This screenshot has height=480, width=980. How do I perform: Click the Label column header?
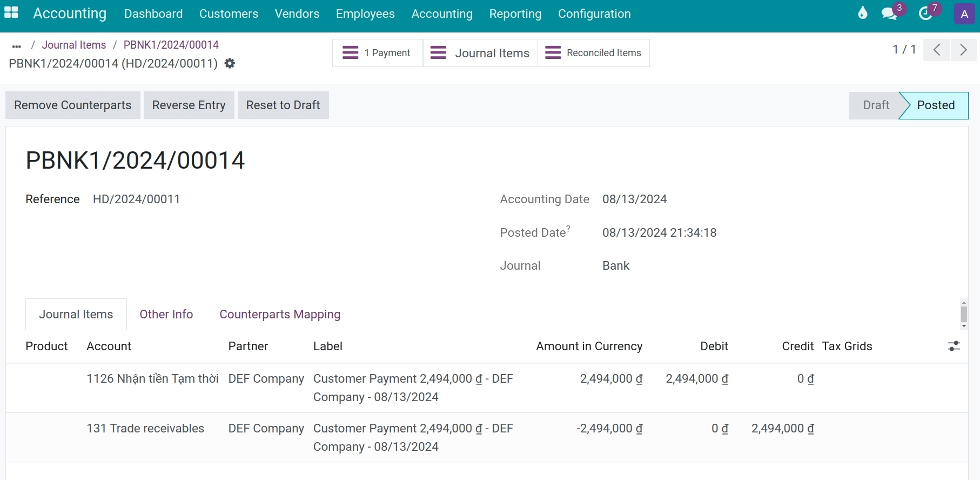pos(328,346)
